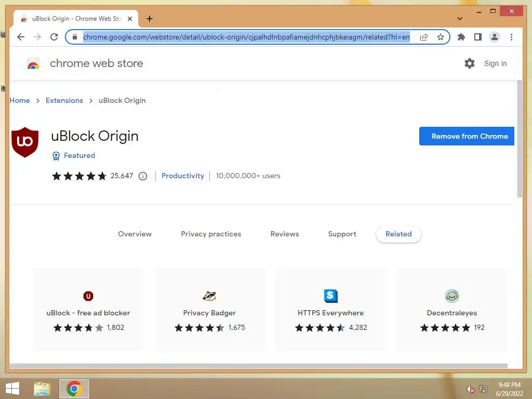
Task: Click the muted volume tray icon
Action: 470,389
